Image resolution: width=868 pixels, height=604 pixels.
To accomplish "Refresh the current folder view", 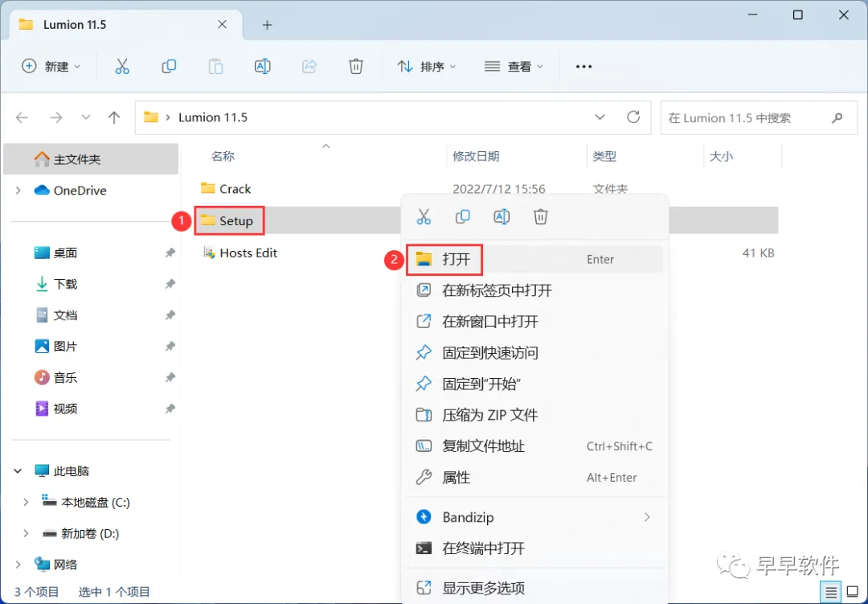I will pyautogui.click(x=633, y=117).
